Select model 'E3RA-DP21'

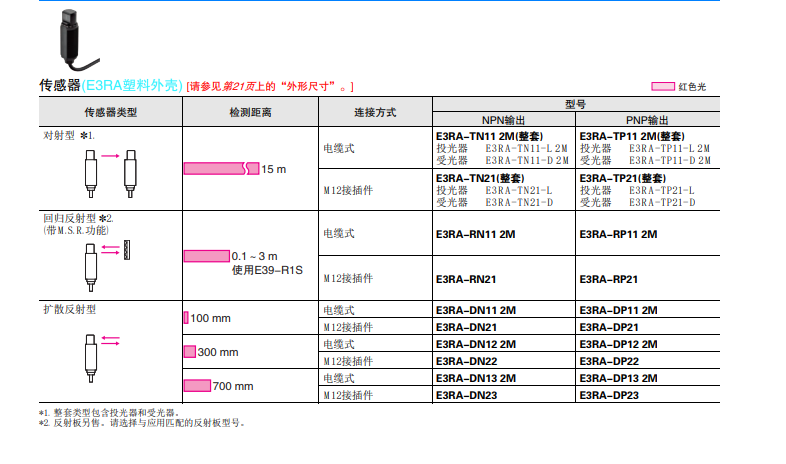[x=610, y=327]
